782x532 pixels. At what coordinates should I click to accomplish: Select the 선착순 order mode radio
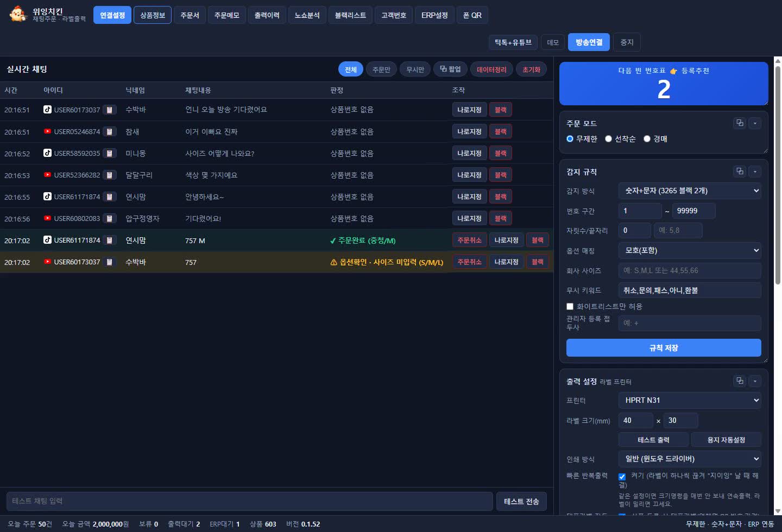(608, 139)
